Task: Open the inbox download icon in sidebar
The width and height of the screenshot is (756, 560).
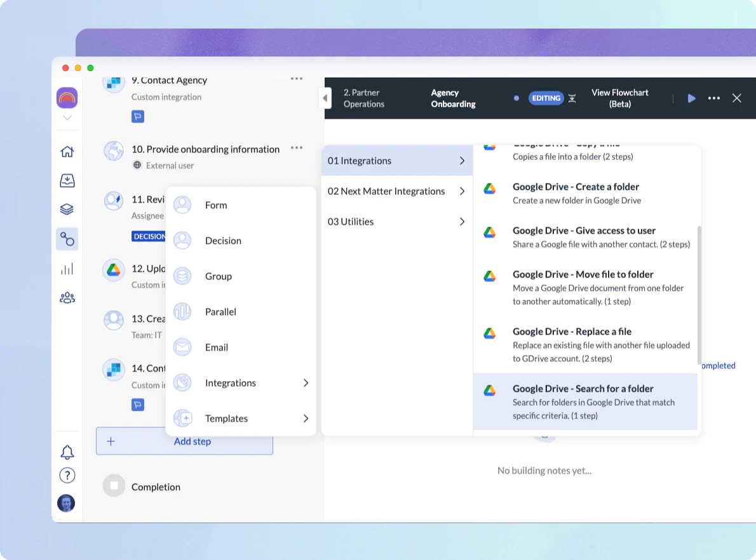Action: [x=67, y=181]
